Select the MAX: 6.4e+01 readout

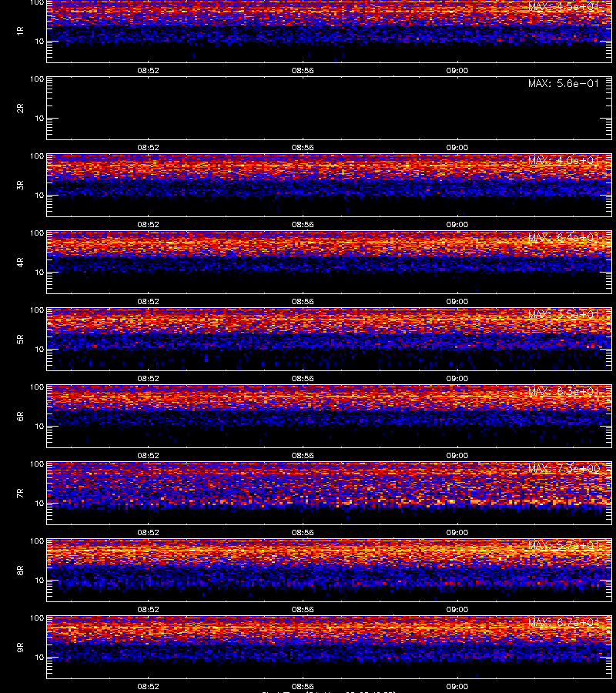pyautogui.click(x=564, y=237)
